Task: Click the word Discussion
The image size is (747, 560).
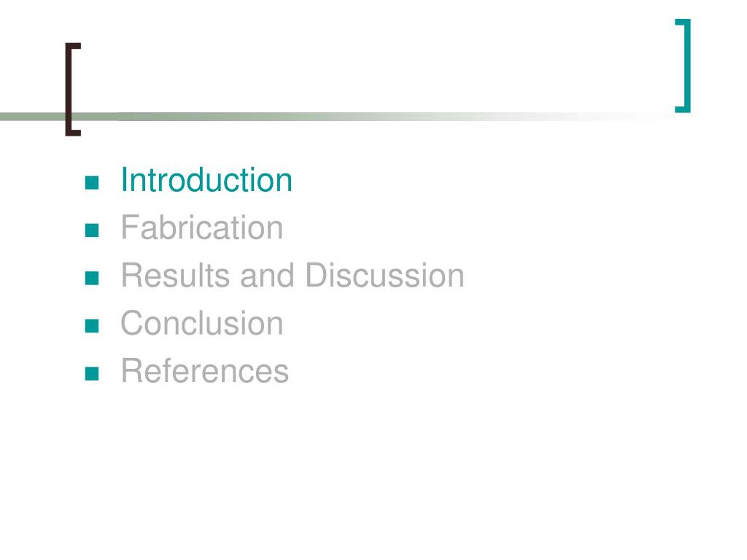Action: pos(385,275)
